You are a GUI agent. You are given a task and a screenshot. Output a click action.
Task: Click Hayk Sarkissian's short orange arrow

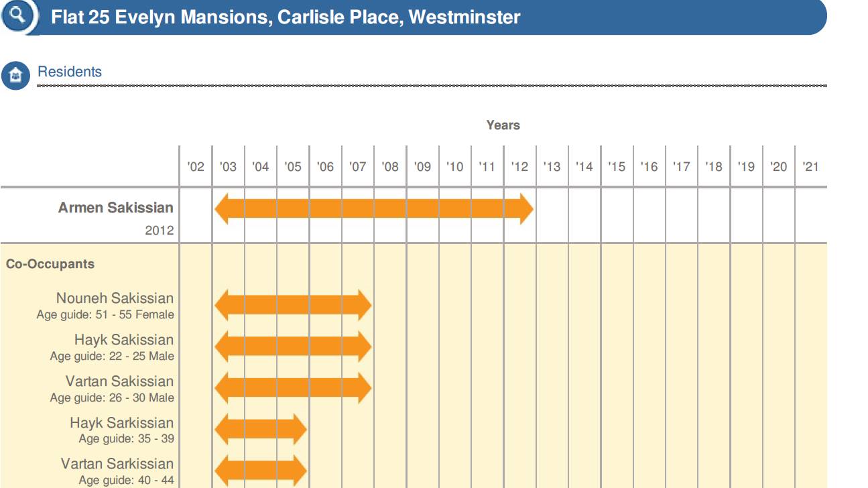tap(261, 430)
